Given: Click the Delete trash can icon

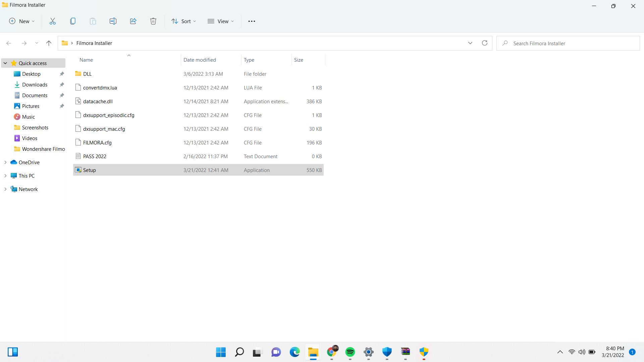Looking at the screenshot, I should tap(153, 21).
